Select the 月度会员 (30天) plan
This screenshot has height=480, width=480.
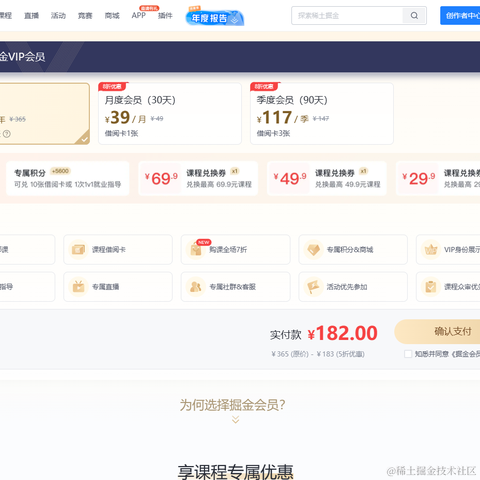tap(170, 114)
